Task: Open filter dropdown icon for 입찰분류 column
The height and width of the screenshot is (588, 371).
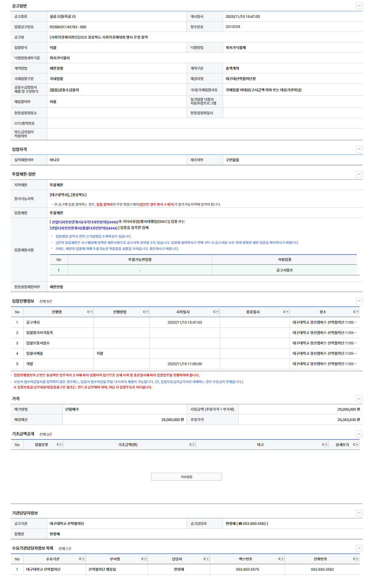Action: 61,445
